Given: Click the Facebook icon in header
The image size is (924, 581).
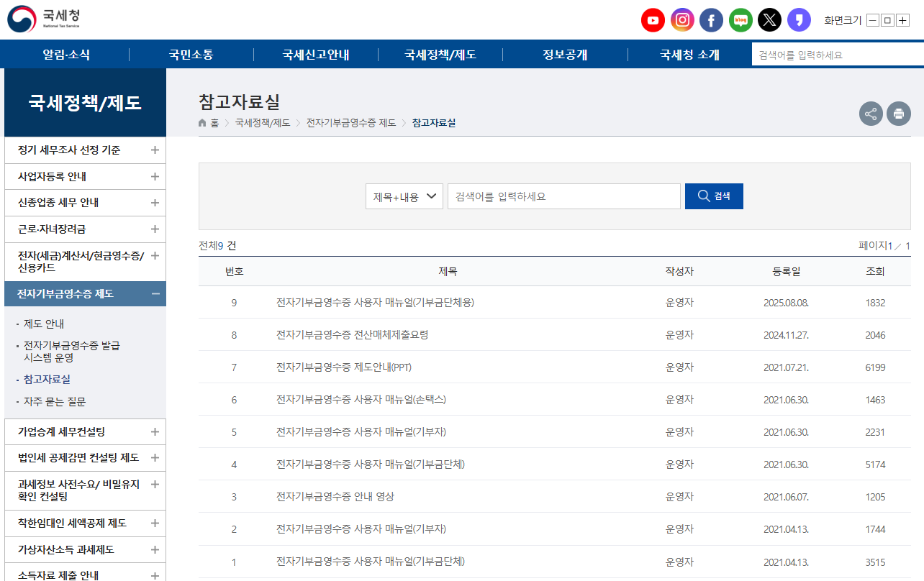Looking at the screenshot, I should 711,20.
